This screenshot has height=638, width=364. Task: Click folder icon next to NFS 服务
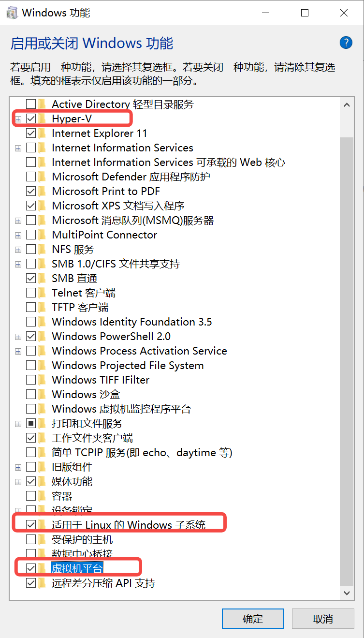point(43,249)
